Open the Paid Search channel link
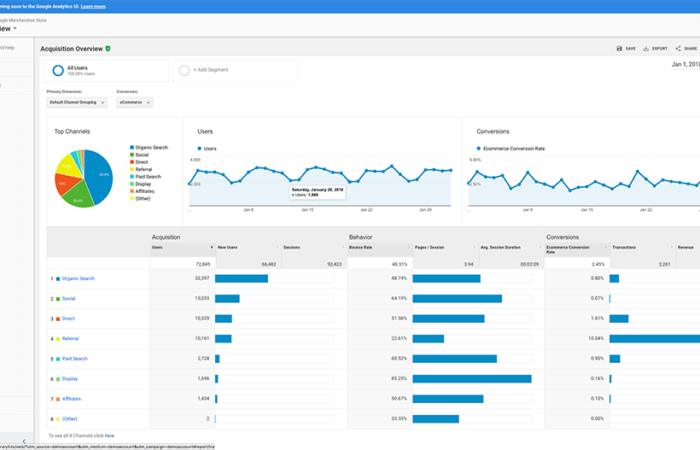 [x=74, y=358]
